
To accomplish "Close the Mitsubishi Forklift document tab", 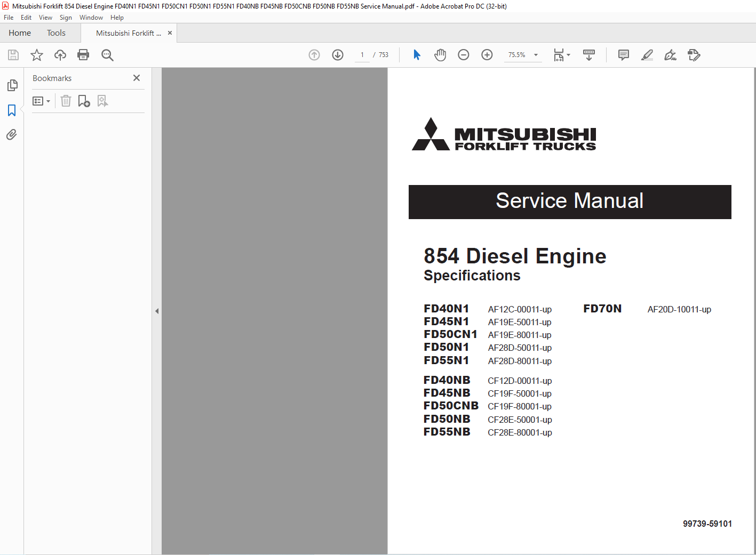I will (x=170, y=33).
